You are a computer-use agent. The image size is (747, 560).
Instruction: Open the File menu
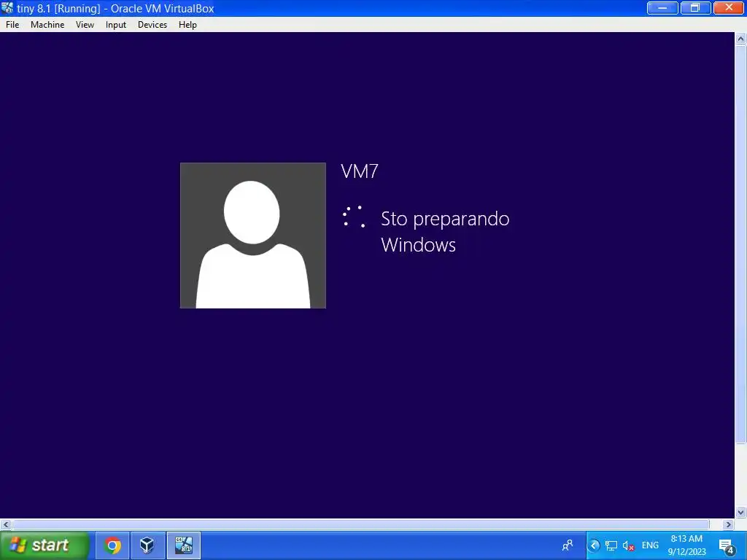pyautogui.click(x=12, y=25)
